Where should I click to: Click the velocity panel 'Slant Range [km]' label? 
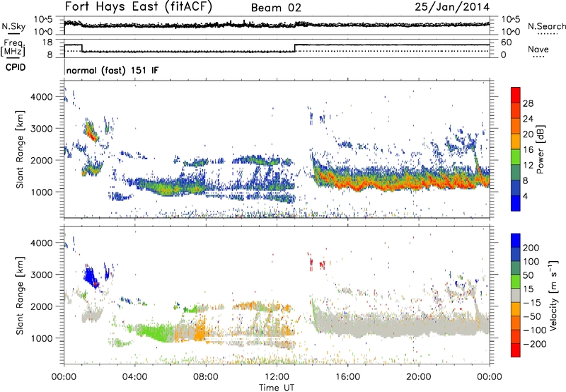pos(20,295)
